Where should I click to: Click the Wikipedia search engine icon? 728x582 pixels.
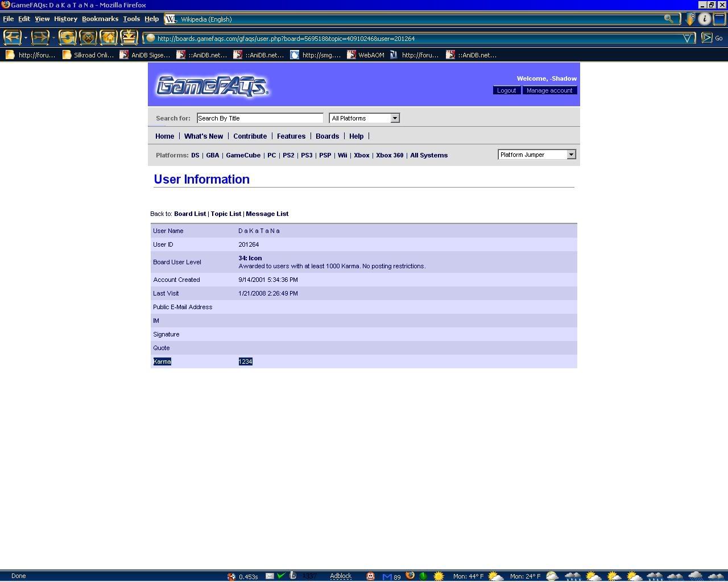click(171, 19)
